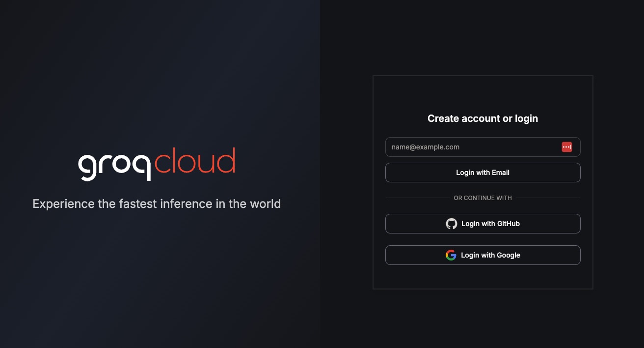This screenshot has height=348, width=644.
Task: Click the red password manager icon in email field
Action: [x=567, y=147]
